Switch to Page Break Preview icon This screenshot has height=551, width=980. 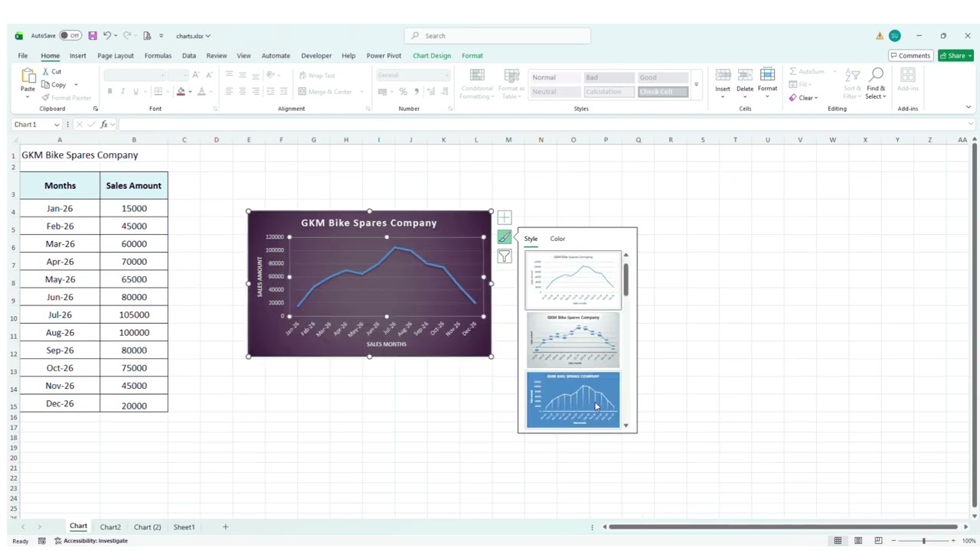pyautogui.click(x=878, y=541)
